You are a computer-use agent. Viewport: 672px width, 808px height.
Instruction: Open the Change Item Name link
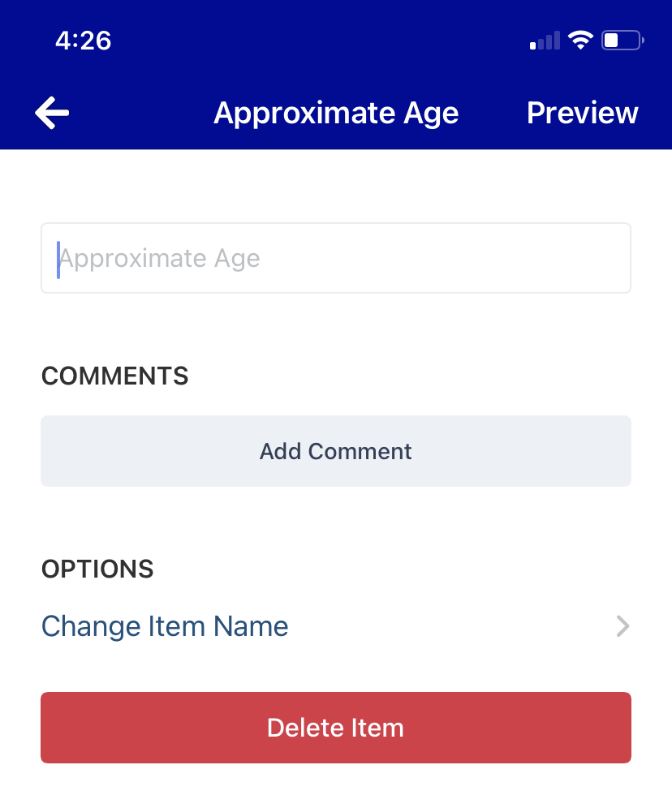(165, 626)
